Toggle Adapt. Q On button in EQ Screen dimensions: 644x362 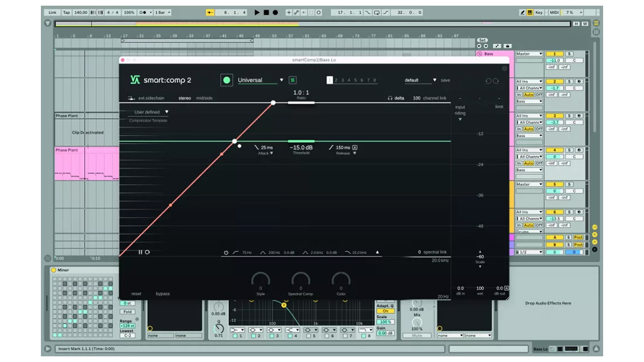(385, 310)
